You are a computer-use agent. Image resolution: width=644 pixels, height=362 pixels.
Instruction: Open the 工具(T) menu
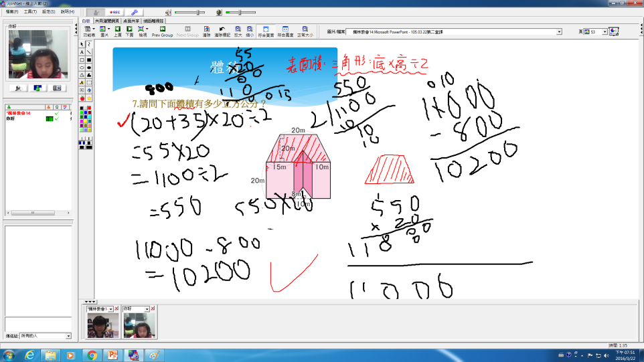[x=30, y=11]
